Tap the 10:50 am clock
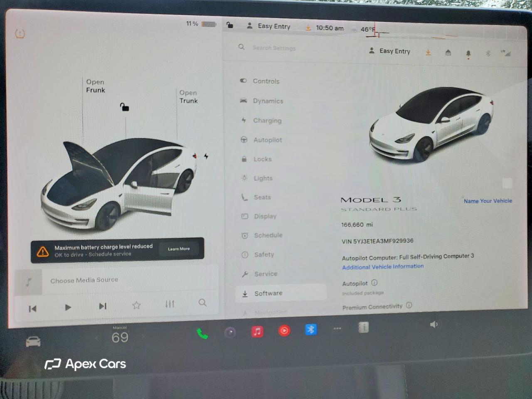The height and width of the screenshot is (399, 532). (330, 28)
